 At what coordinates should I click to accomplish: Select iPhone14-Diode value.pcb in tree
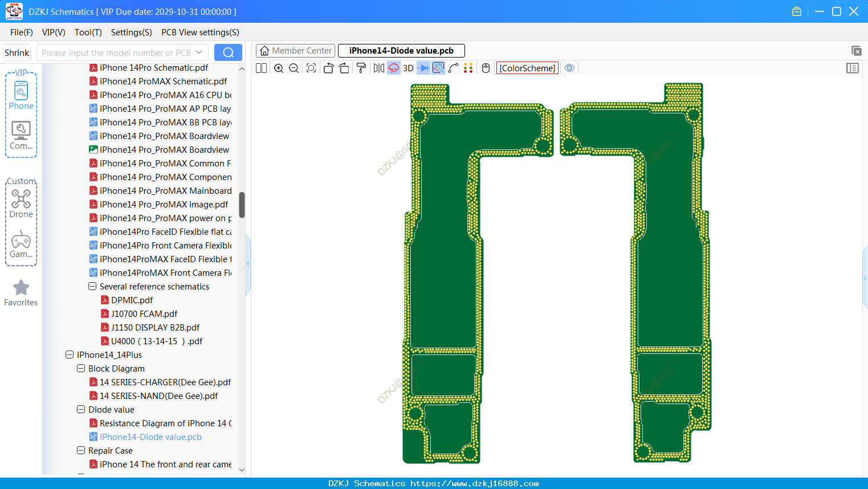click(x=150, y=437)
